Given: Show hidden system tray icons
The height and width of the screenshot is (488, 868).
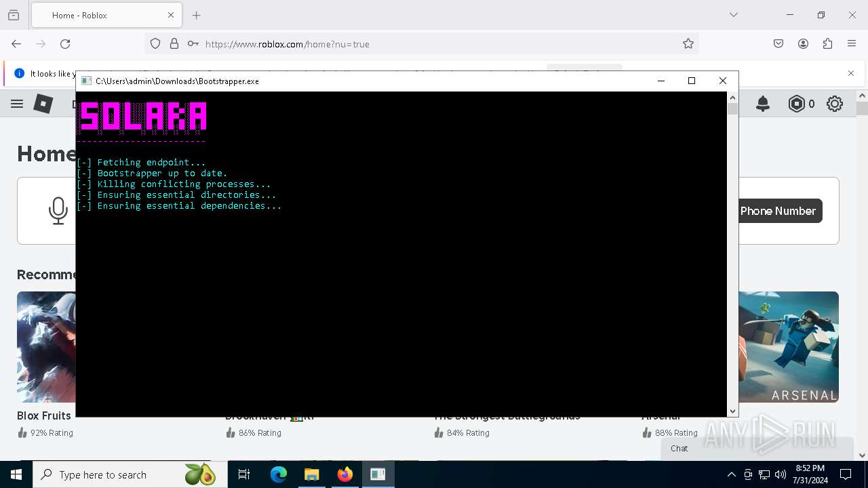Looking at the screenshot, I should click(731, 474).
